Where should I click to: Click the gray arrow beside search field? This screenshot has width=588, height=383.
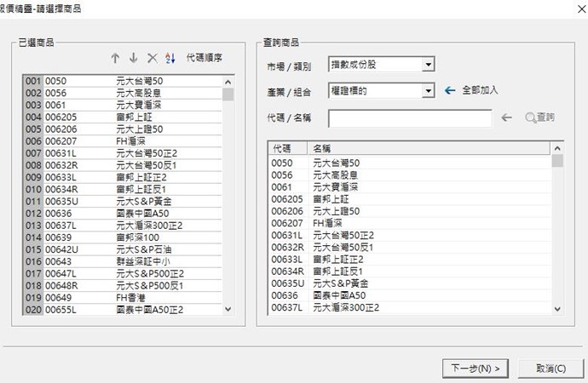click(507, 117)
